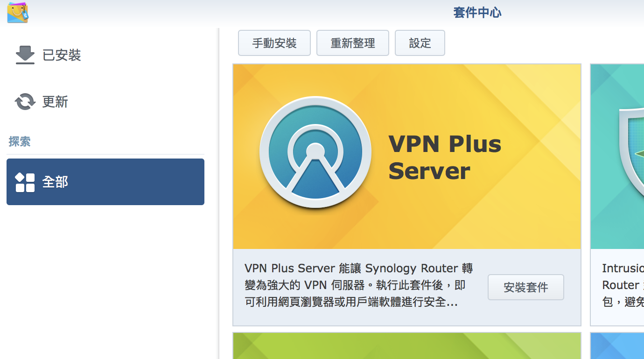The width and height of the screenshot is (644, 359).
Task: Open the green package banner at bottom
Action: pos(406,345)
